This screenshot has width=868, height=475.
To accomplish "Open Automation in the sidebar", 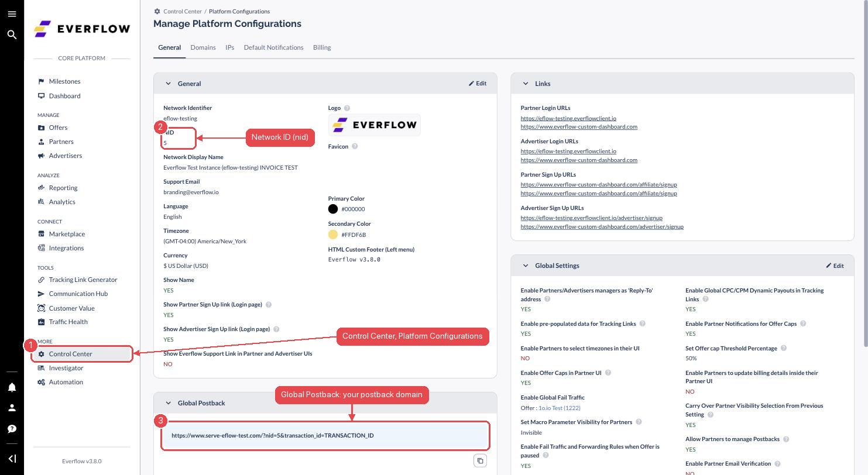I will (x=66, y=382).
